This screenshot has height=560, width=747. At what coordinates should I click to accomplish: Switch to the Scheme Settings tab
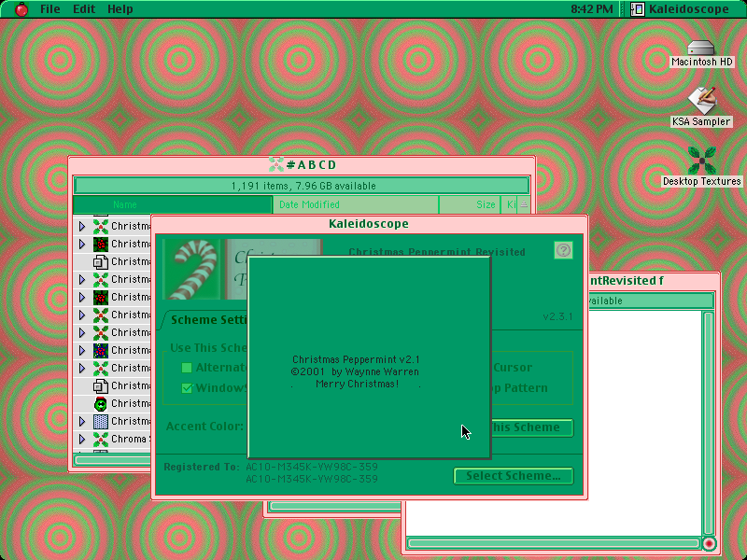[x=208, y=319]
